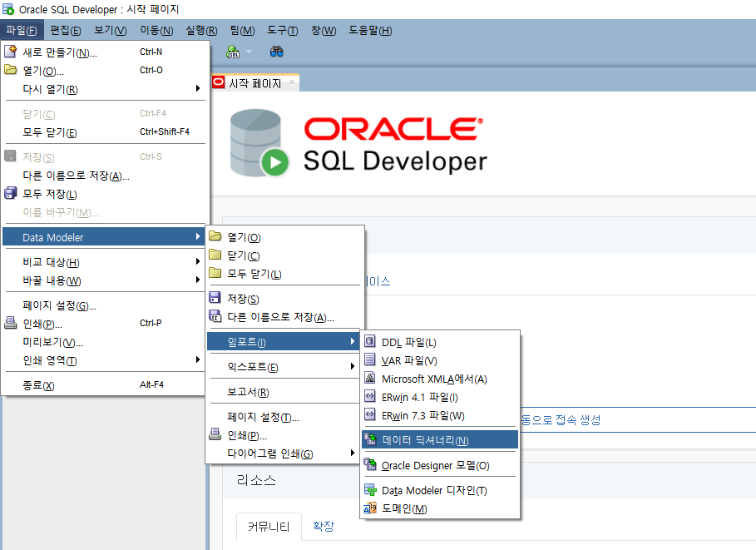Expand the 인쇄 영역(T) submenu

[x=198, y=359]
